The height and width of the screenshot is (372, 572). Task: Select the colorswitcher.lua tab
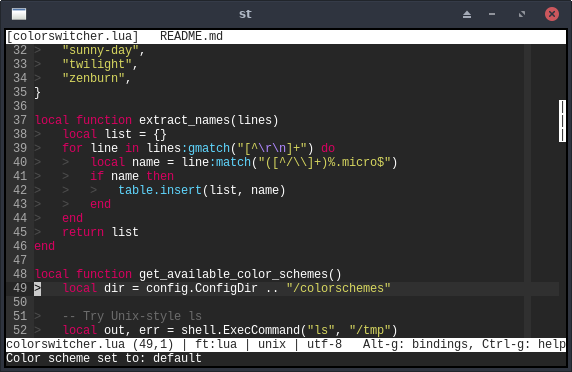(x=73, y=36)
